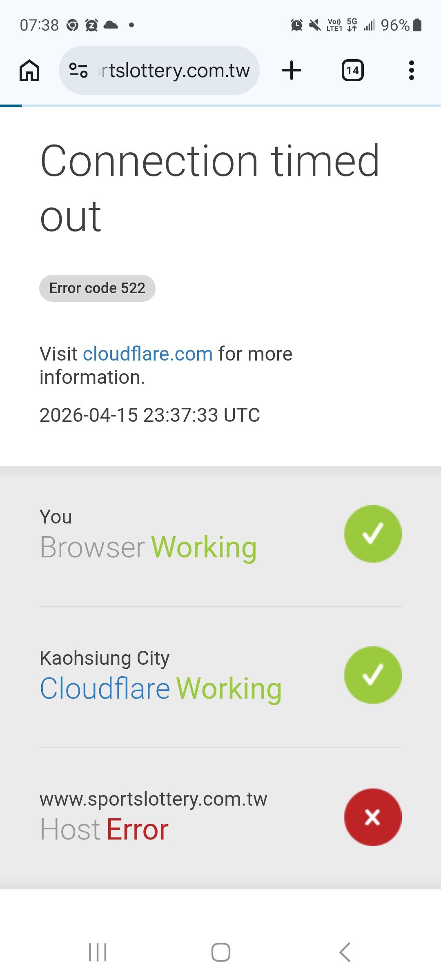Viewport: 441px width, 980px height.
Task: Follow the cloudflare.com link
Action: [x=148, y=354]
